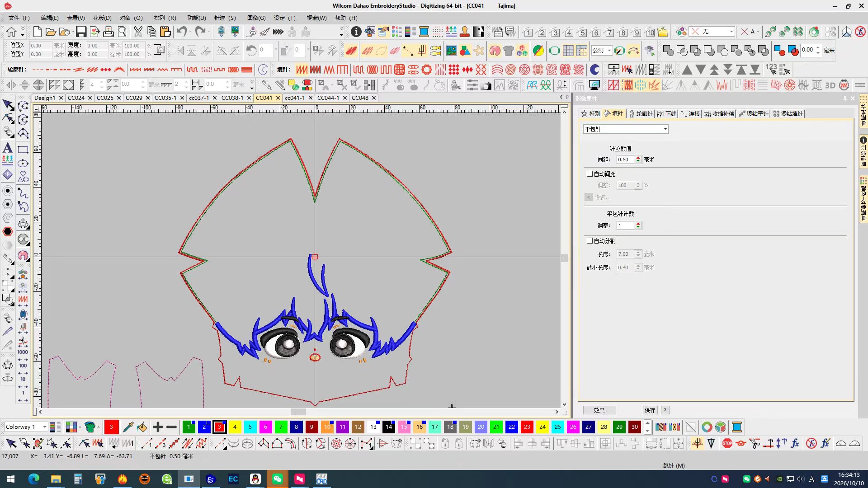Select color swatch 23 red

527,427
